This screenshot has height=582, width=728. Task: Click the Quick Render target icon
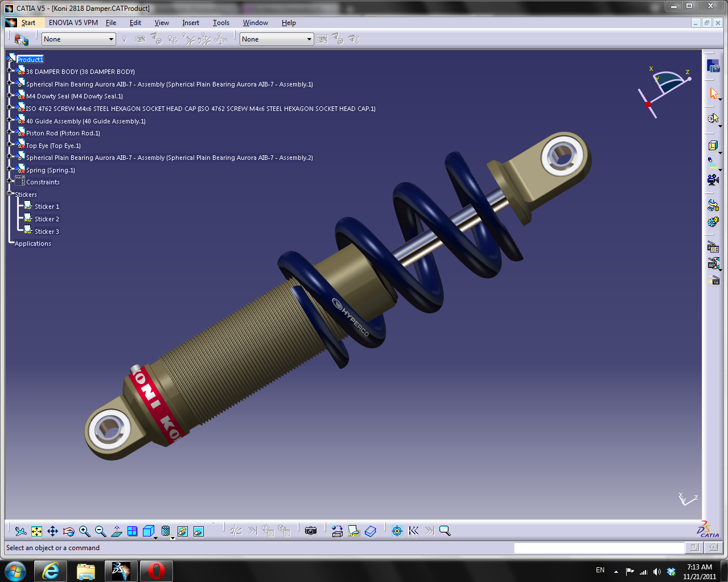[397, 531]
